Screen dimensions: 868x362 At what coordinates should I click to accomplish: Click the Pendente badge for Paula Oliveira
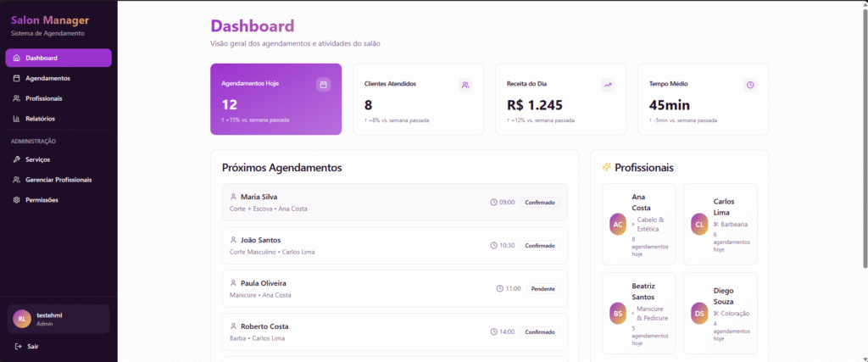coord(543,288)
